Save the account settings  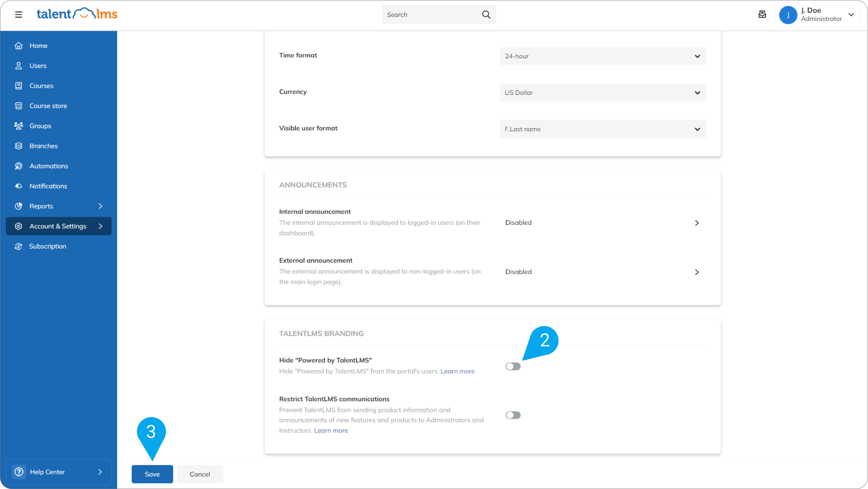(152, 474)
